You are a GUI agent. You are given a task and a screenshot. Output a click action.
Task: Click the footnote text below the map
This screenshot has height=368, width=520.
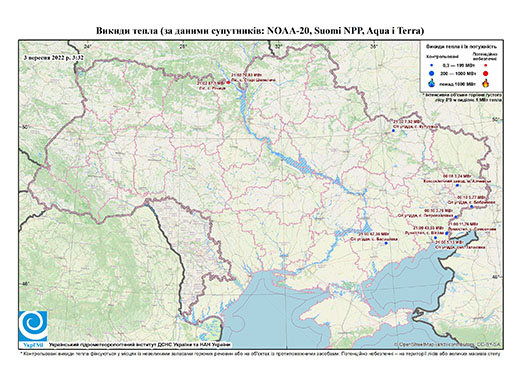[260, 353]
